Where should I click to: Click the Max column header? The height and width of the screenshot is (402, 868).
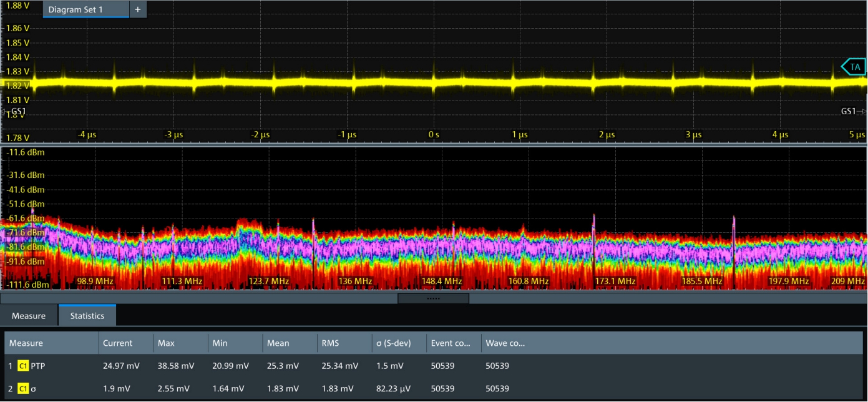tap(166, 343)
